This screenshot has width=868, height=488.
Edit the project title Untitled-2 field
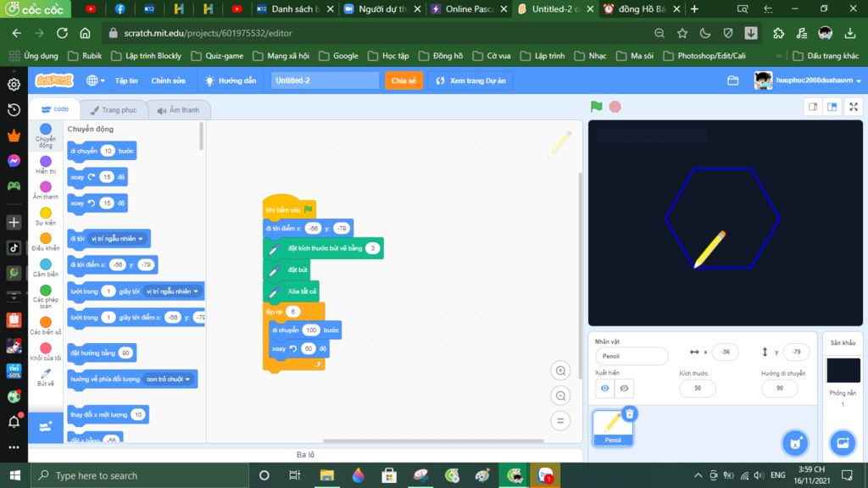[x=325, y=80]
